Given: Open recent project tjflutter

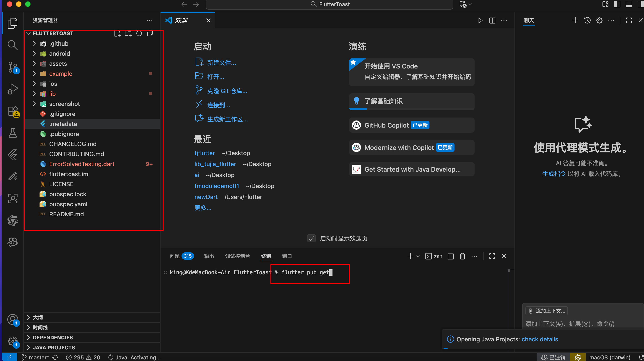Looking at the screenshot, I should pos(205,153).
